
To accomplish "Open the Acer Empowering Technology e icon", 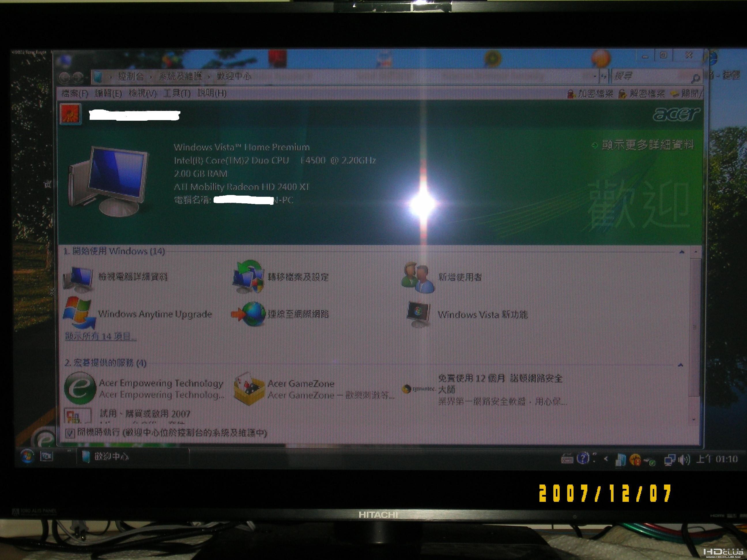I will 80,388.
